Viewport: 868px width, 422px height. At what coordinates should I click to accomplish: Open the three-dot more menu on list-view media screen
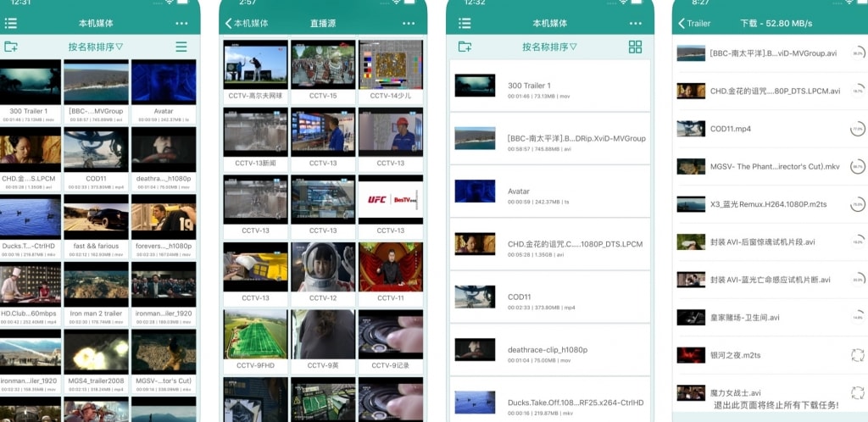(x=636, y=23)
